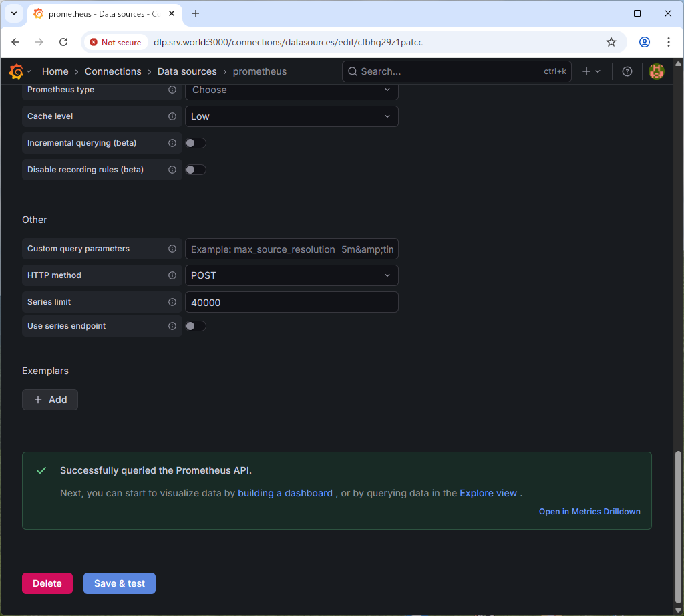The image size is (684, 616).
Task: Reload the page
Action: pyautogui.click(x=63, y=42)
